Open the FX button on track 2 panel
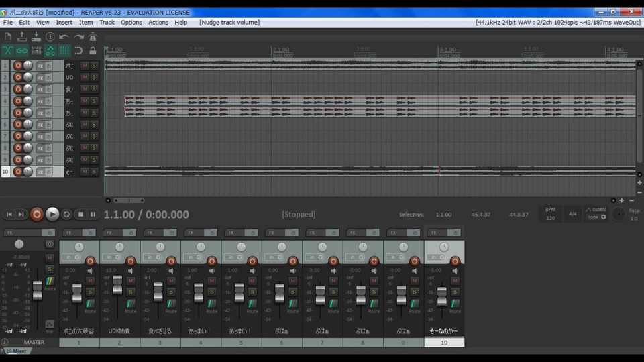 pos(40,78)
